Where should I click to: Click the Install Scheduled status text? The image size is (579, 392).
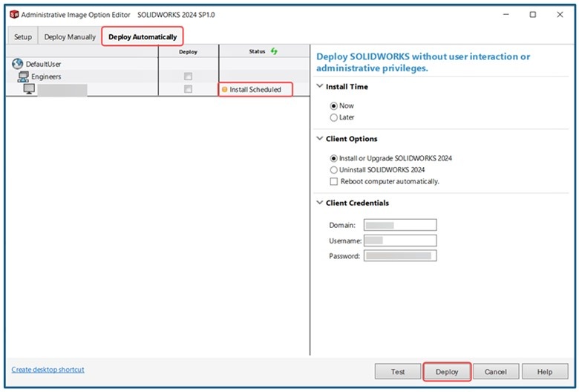pos(255,89)
